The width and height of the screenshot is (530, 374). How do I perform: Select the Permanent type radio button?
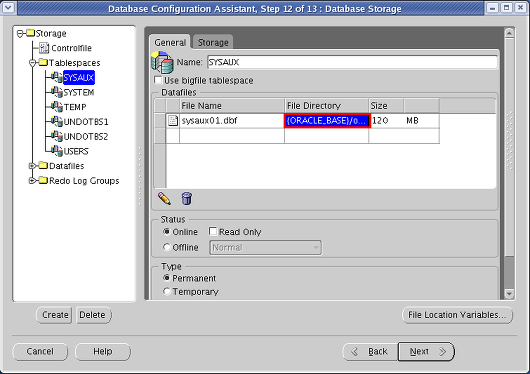click(166, 278)
